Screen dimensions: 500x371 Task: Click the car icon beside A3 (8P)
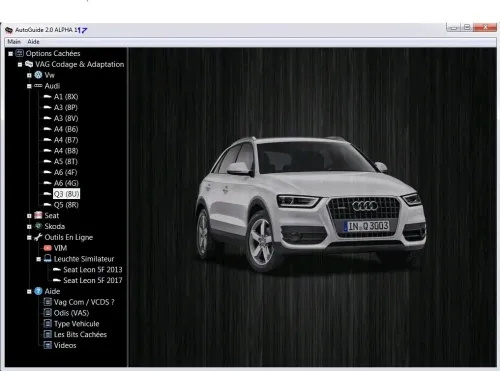[48, 107]
